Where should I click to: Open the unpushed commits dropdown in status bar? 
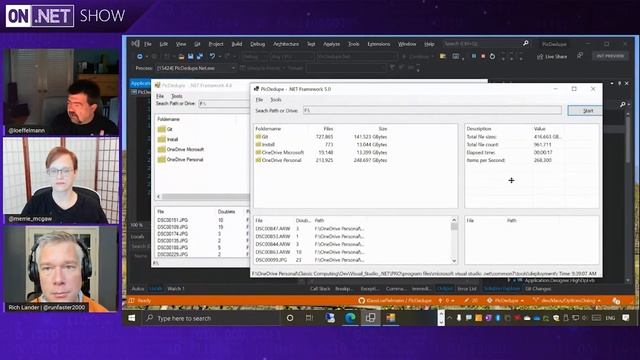(x=447, y=300)
